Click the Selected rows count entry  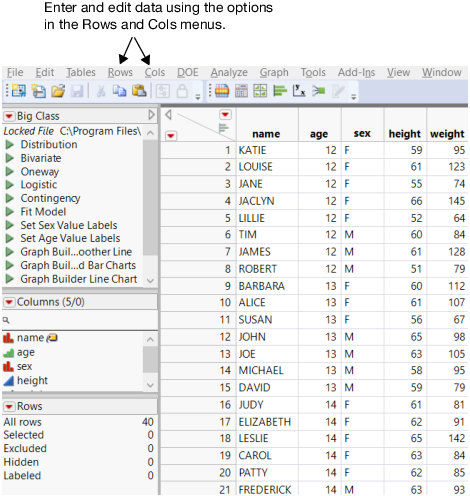[79, 435]
